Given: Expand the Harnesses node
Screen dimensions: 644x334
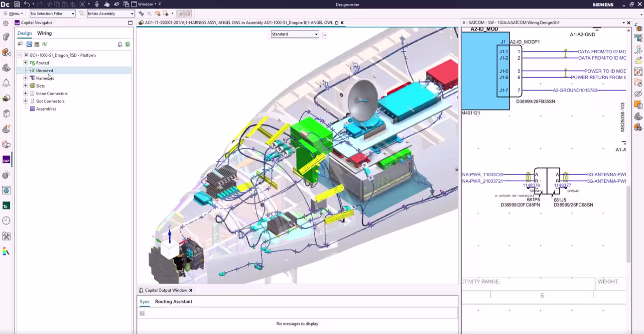Looking at the screenshot, I should tap(25, 78).
